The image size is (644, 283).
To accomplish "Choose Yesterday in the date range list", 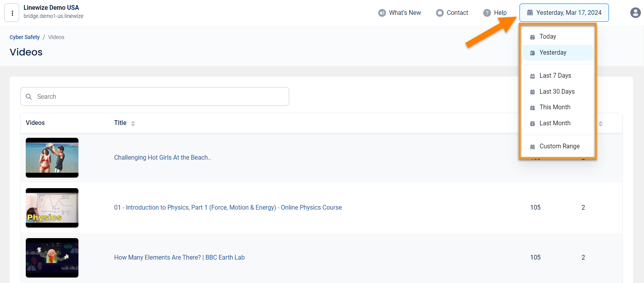I will tap(553, 53).
